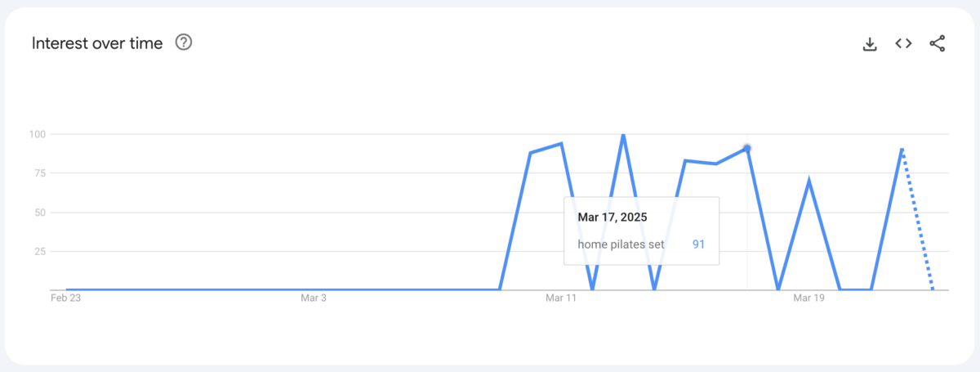Click the share icon
The image size is (980, 372).
[x=937, y=44]
